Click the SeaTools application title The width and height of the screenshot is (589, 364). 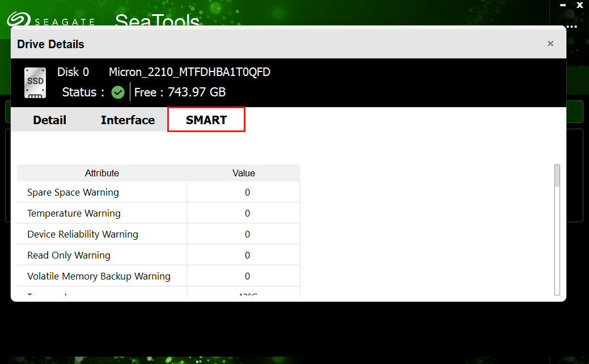(x=157, y=21)
